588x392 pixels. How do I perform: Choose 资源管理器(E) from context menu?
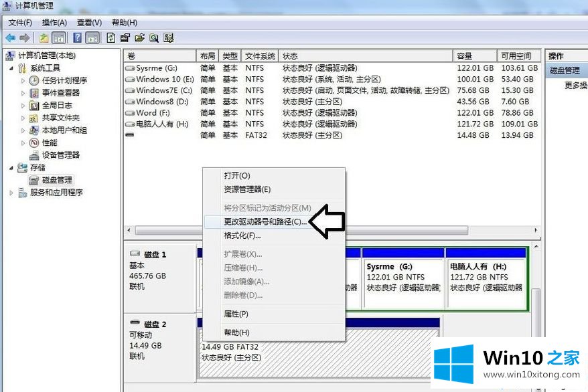(274, 189)
